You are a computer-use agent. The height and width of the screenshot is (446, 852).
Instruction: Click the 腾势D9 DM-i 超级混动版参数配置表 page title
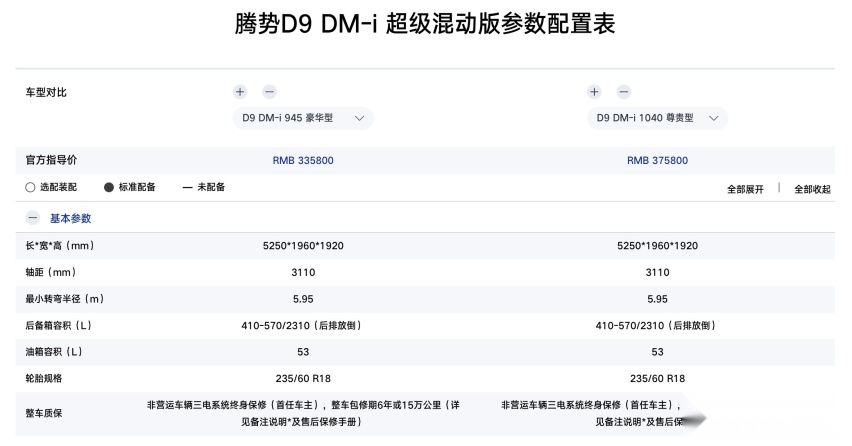[x=425, y=24]
